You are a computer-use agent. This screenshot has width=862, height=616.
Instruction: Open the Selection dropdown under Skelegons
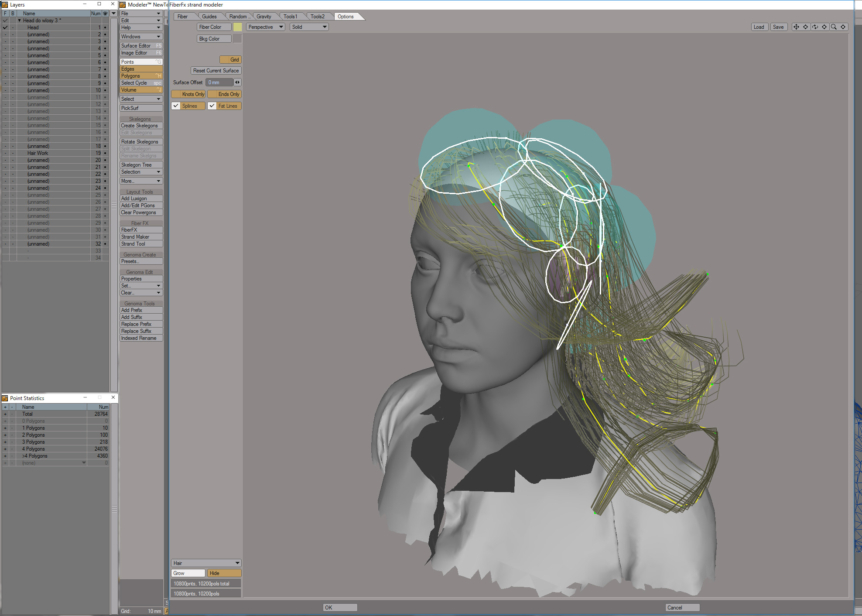click(141, 172)
